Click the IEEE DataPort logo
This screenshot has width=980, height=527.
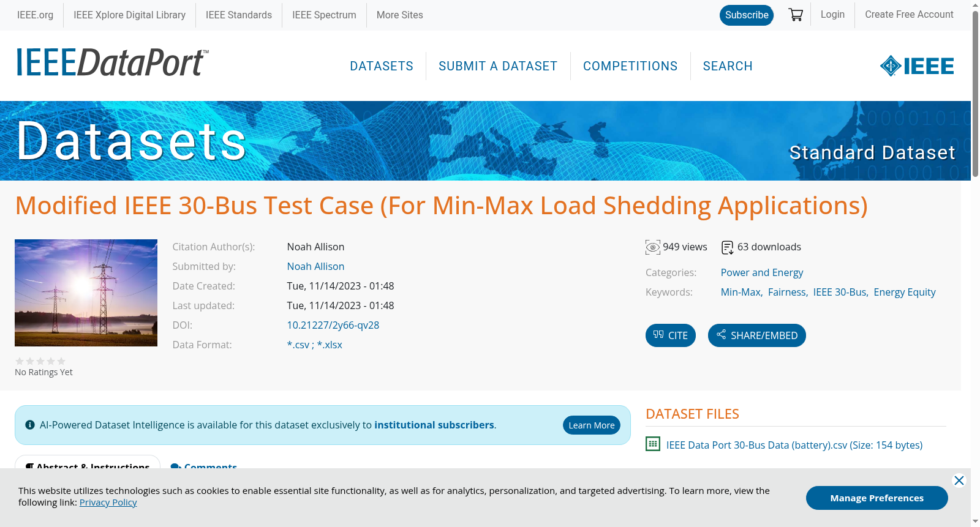point(112,63)
